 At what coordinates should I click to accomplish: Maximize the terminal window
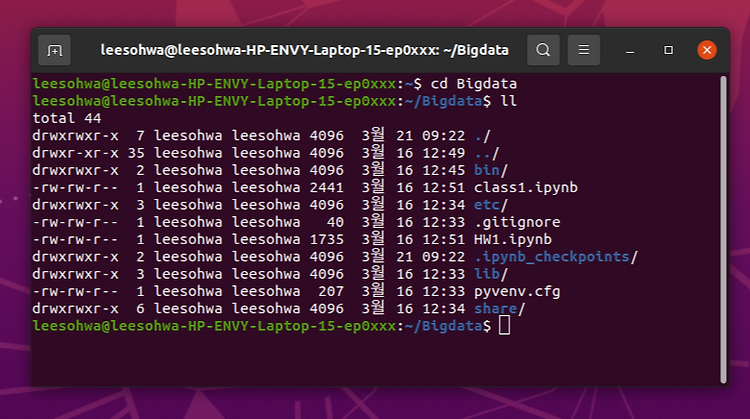[669, 50]
